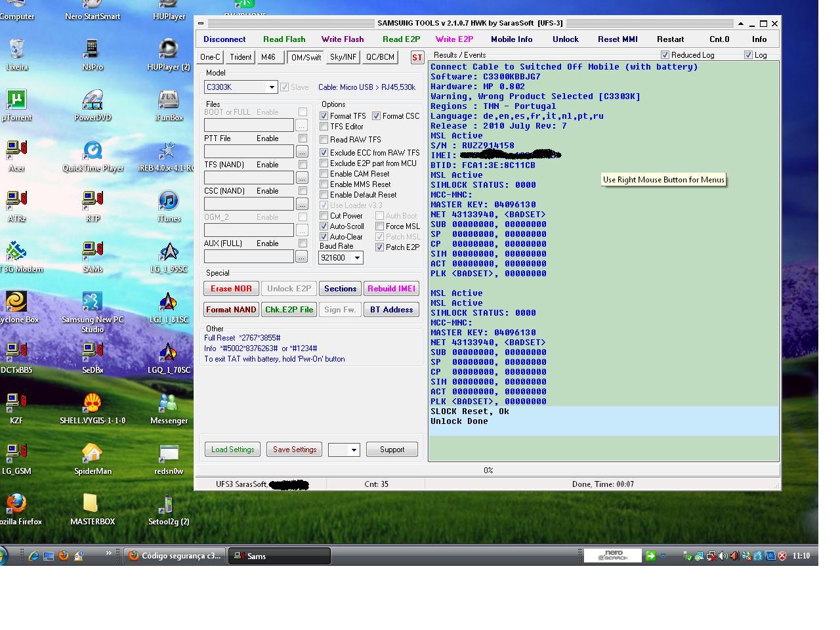Launch the Cyclone Box desktop icon
840x630 pixels.
[16, 306]
